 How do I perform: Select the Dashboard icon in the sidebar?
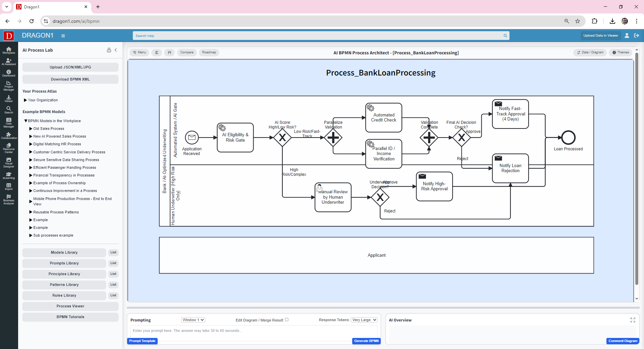pyautogui.click(x=8, y=73)
